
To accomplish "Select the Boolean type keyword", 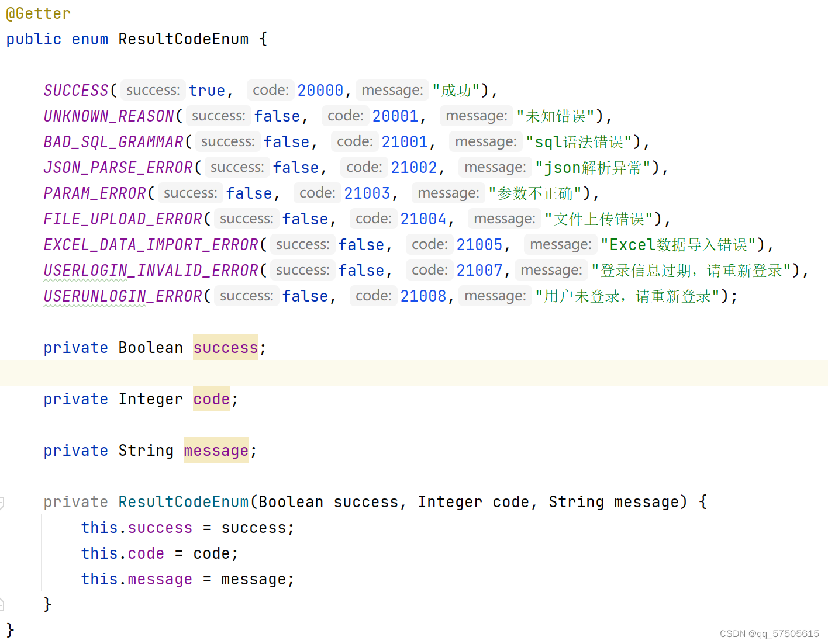I will (x=150, y=347).
